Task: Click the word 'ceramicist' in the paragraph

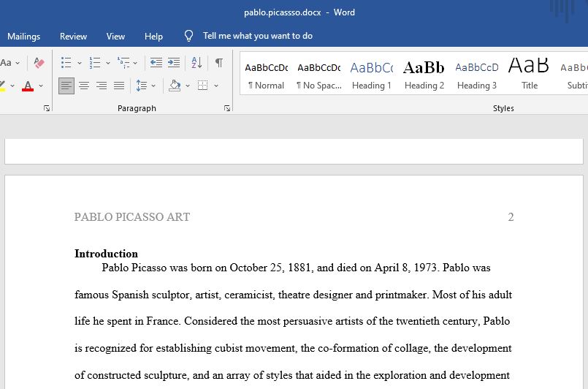Action: coord(250,295)
